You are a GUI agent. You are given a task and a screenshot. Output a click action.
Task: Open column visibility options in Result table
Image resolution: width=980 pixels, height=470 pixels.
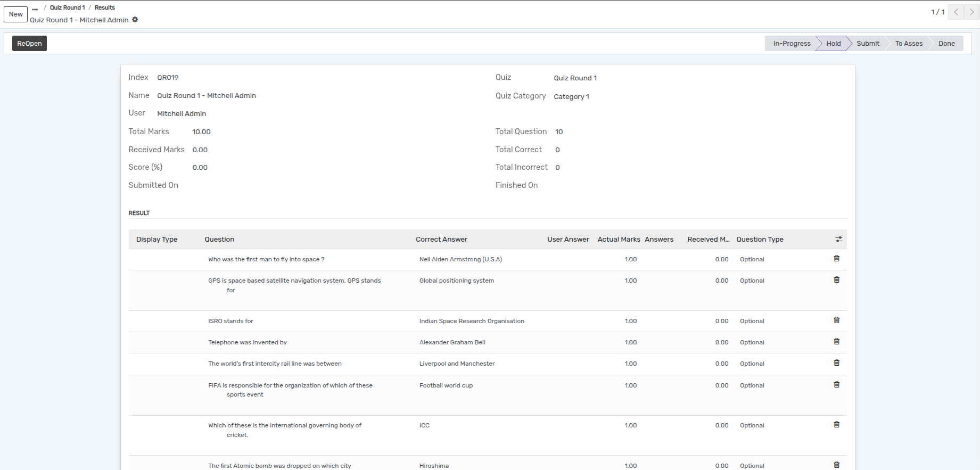click(x=838, y=240)
